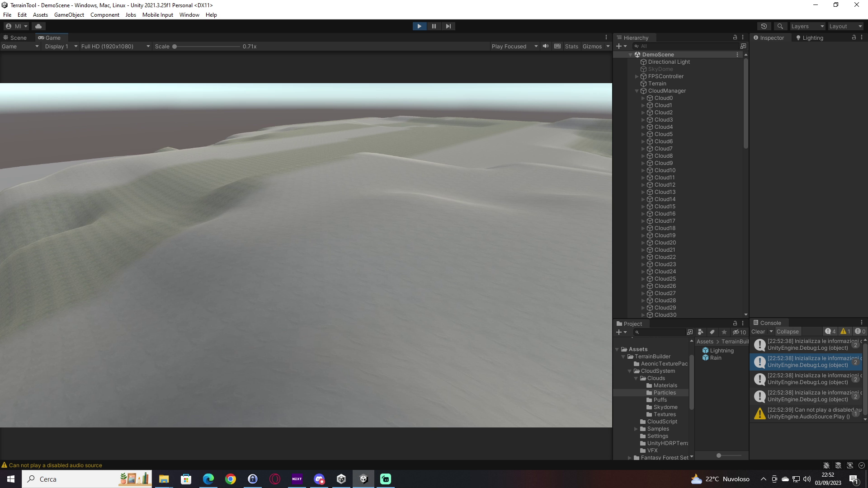Open the global search magnifier icon
The width and height of the screenshot is (868, 488).
780,26
